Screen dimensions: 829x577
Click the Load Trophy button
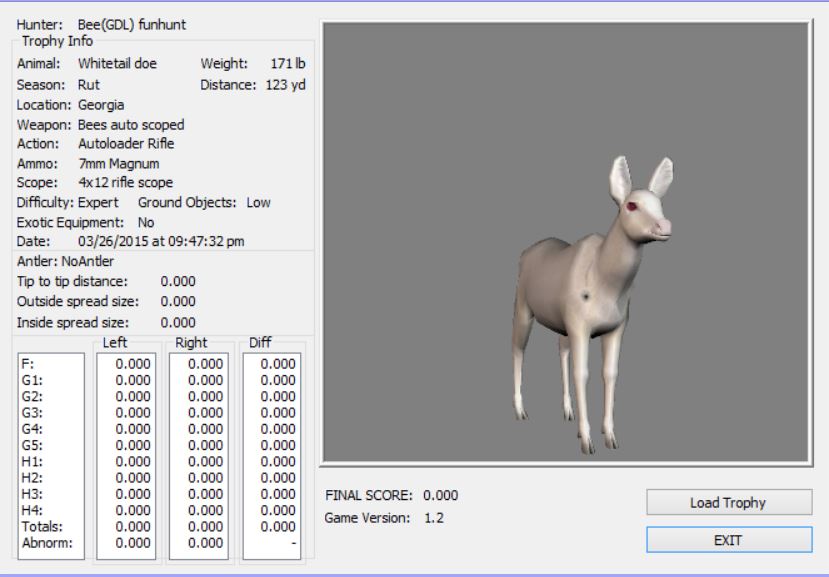[x=728, y=503]
